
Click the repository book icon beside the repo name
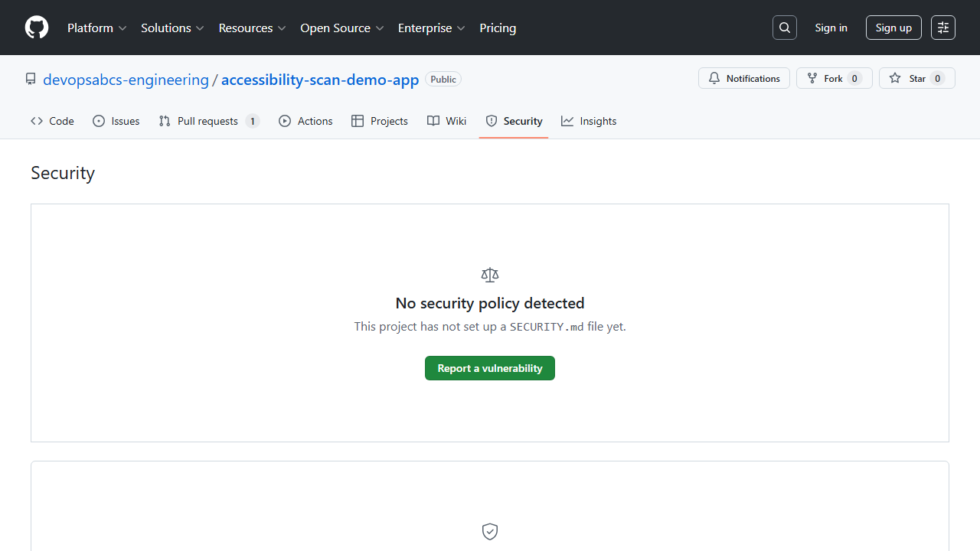[x=31, y=79]
